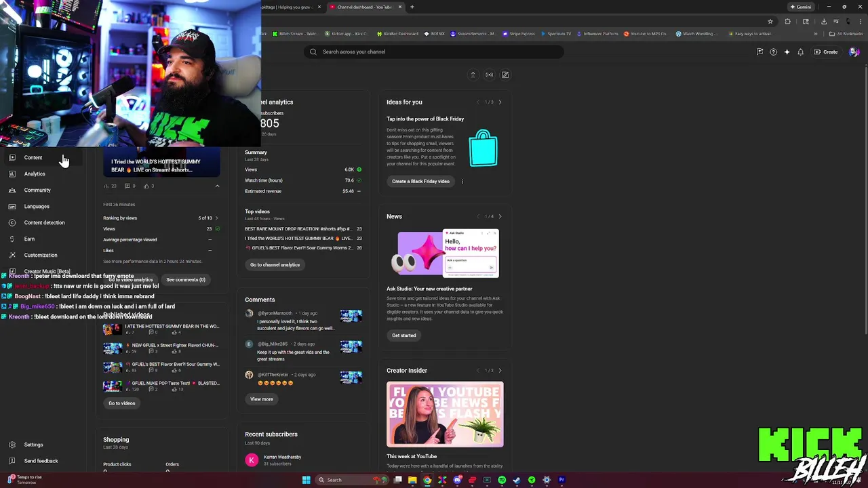
Task: Go to previous News card
Action: tap(477, 216)
